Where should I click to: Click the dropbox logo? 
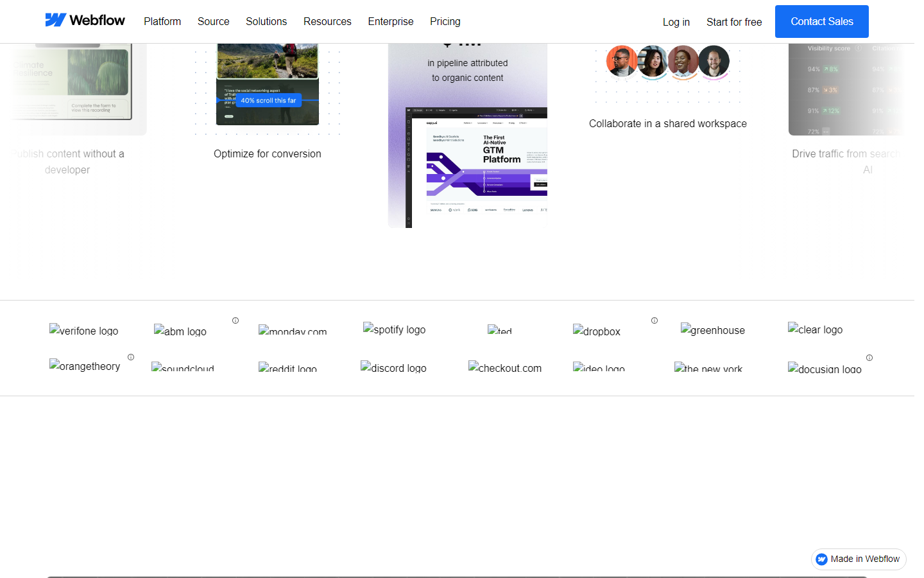click(x=597, y=331)
